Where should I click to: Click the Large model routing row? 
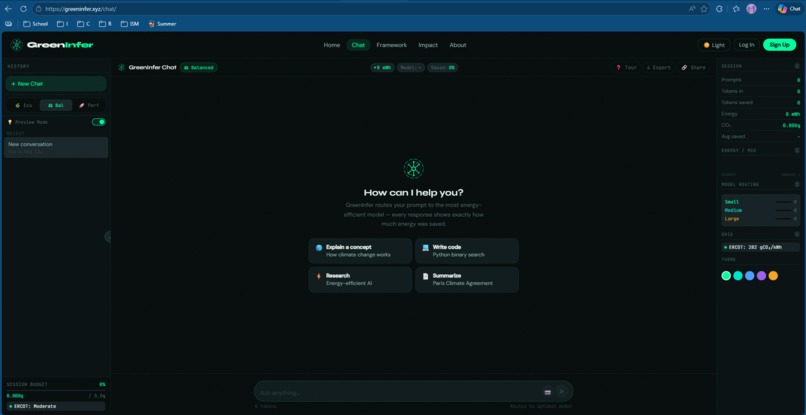pyautogui.click(x=760, y=219)
